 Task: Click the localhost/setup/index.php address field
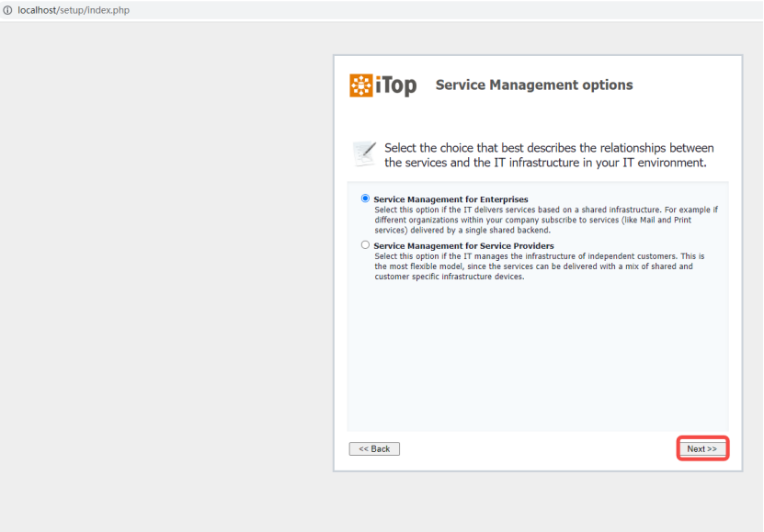(74, 10)
